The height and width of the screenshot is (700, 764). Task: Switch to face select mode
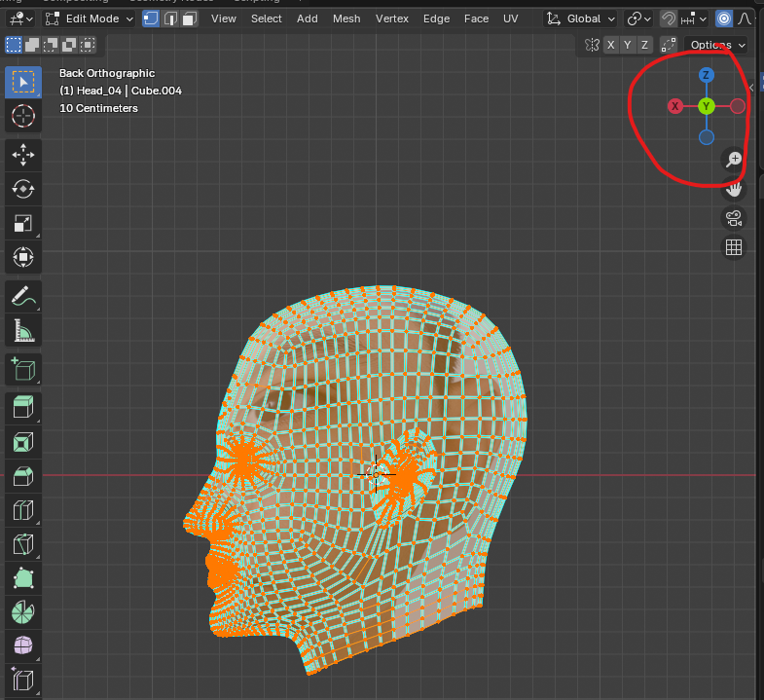(x=190, y=18)
